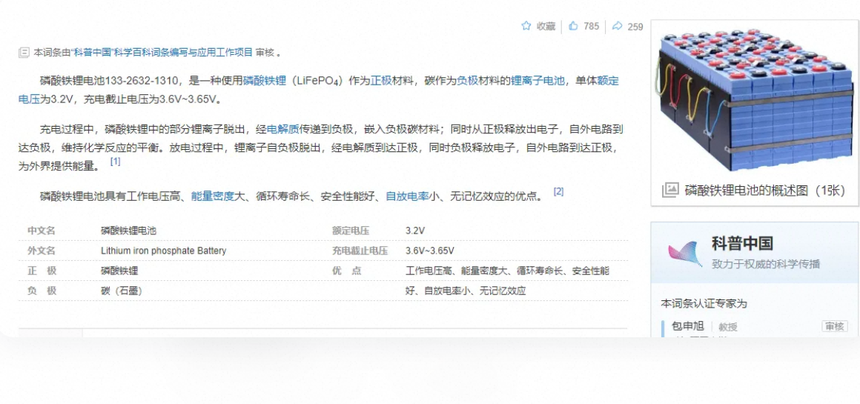Click the 中文名 label in info table
The width and height of the screenshot is (860, 404).
point(42,231)
